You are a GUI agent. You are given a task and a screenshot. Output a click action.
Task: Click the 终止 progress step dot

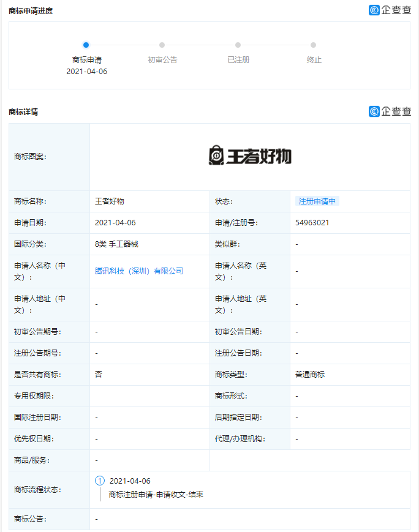point(314,45)
